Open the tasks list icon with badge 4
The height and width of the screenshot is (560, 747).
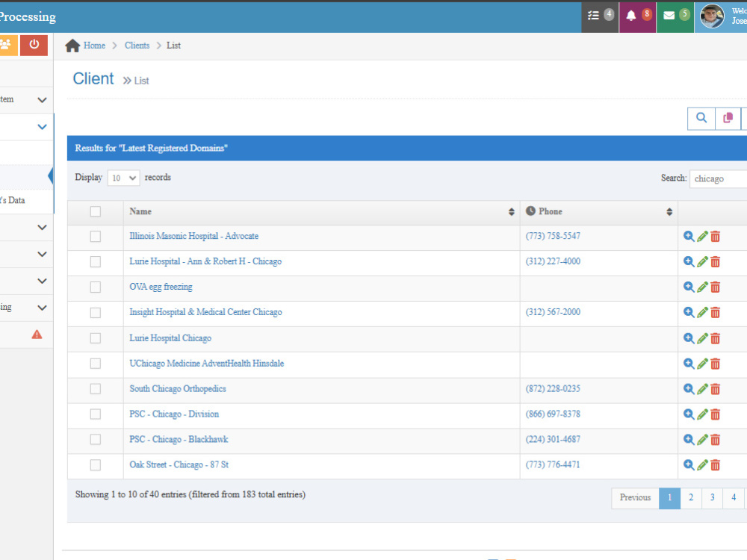pos(599,16)
